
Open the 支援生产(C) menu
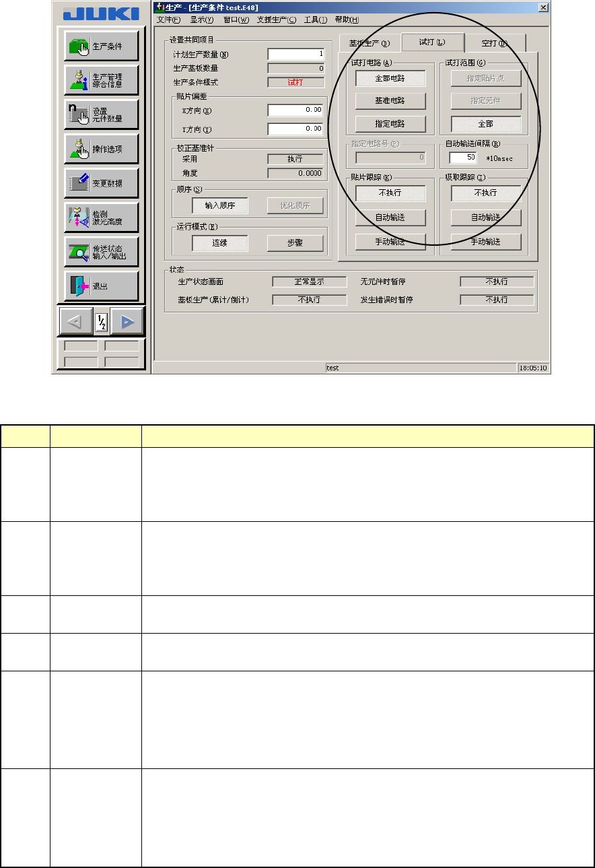[277, 20]
